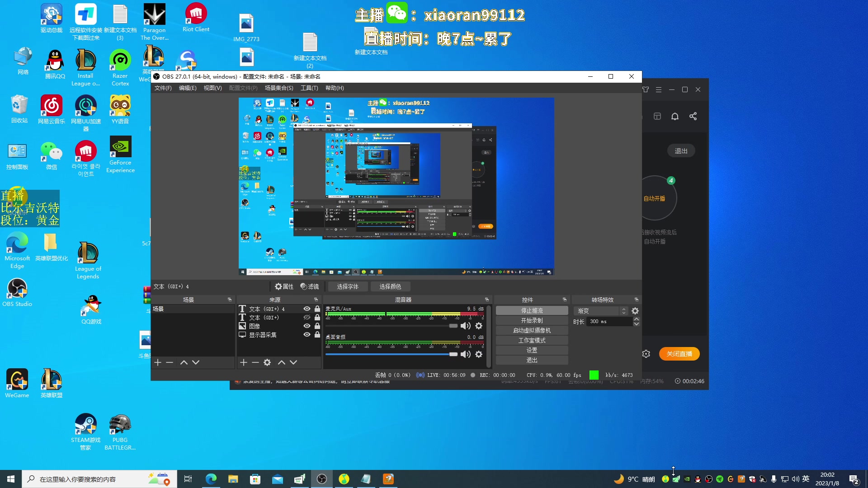Click 关闭直播 orange button in background window

679,354
